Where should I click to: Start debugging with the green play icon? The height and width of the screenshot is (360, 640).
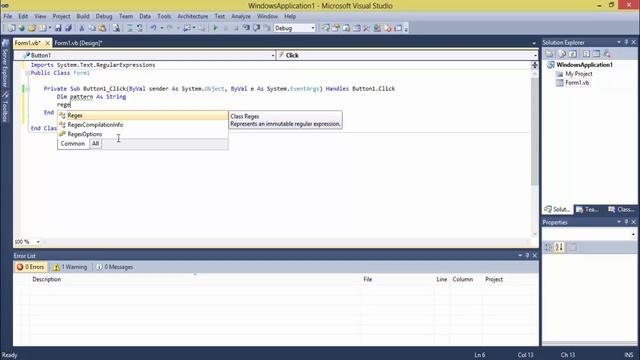(215, 28)
